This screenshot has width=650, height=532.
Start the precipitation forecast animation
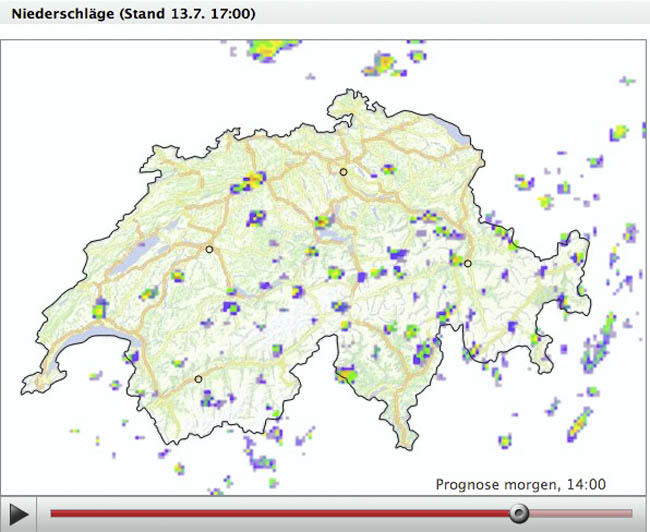(19, 514)
